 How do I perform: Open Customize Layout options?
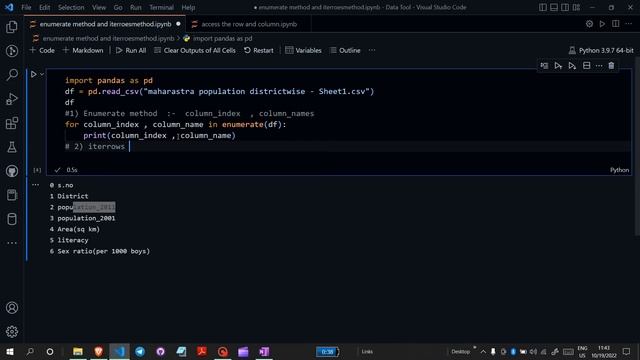(576, 7)
